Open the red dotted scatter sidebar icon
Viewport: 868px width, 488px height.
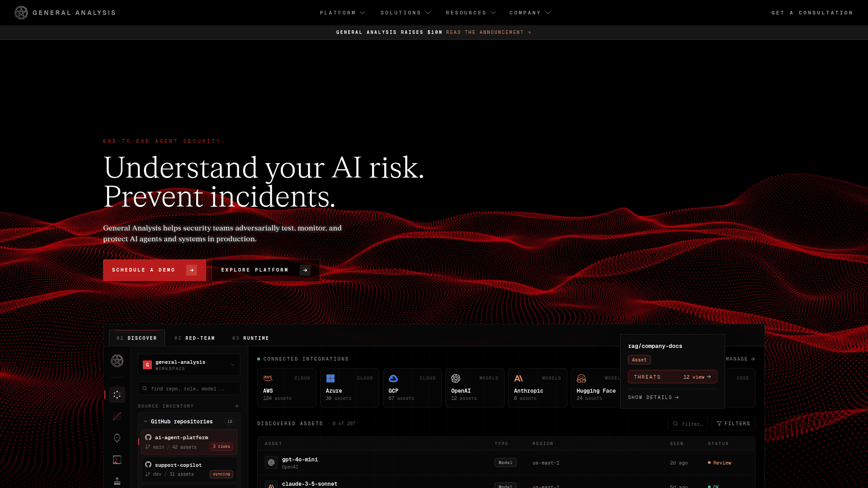(x=117, y=416)
